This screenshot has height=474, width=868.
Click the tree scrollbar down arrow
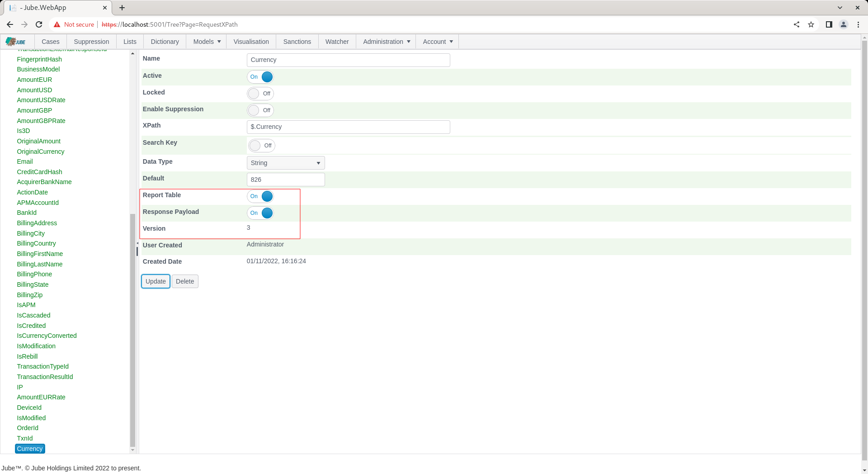pyautogui.click(x=132, y=450)
